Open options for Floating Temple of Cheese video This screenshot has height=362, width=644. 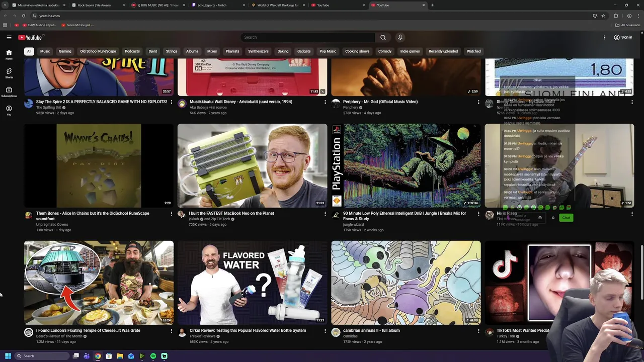click(172, 331)
